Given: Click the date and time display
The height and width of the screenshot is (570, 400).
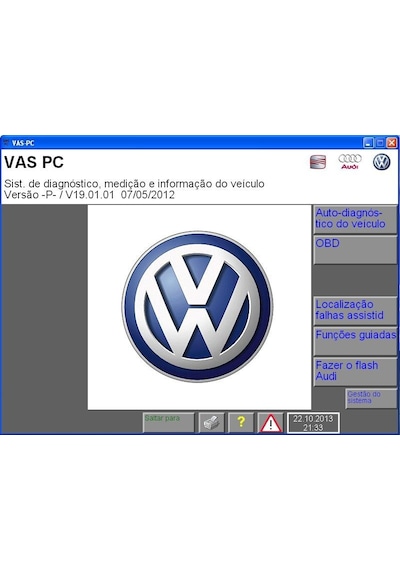Looking at the screenshot, I should (x=313, y=423).
